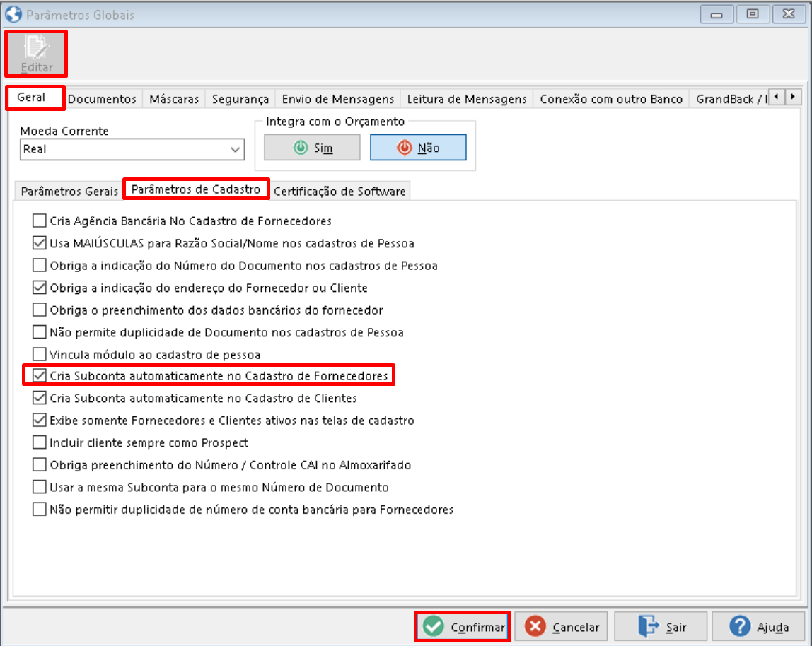Open the GrandBack tab
Image resolution: width=812 pixels, height=646 pixels.
(x=730, y=99)
